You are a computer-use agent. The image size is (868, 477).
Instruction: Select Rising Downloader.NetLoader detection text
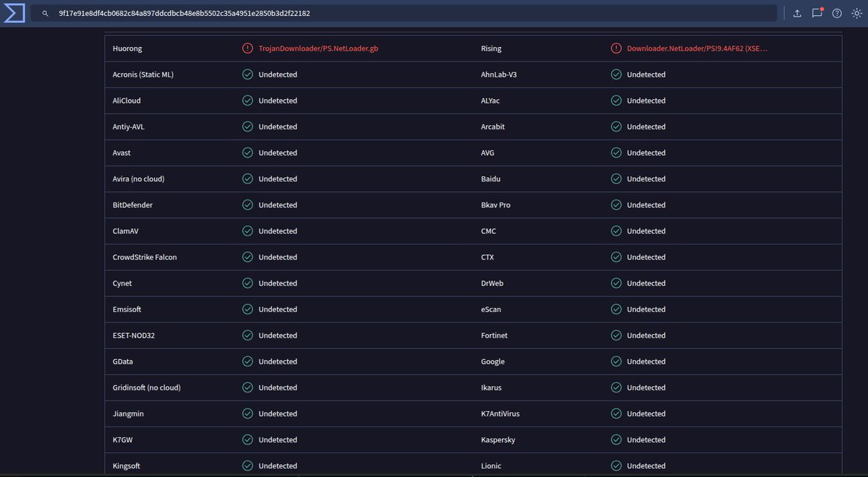[x=697, y=48]
